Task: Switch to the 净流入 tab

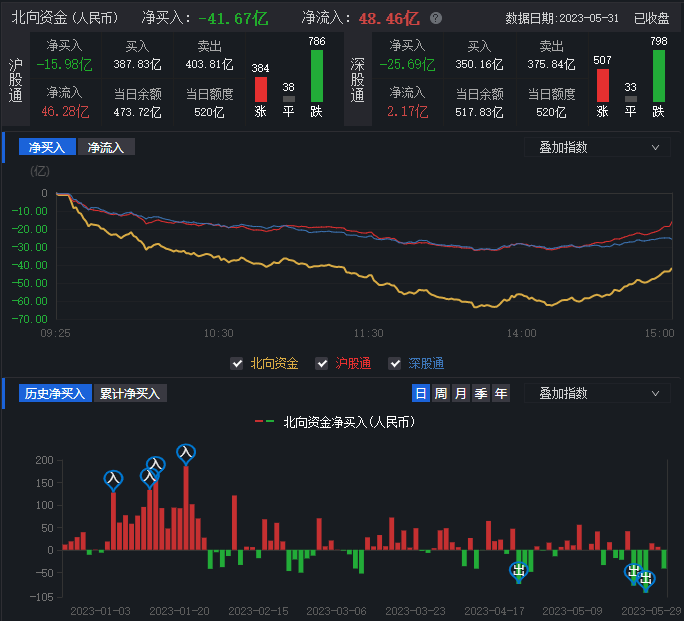Action: coord(106,147)
